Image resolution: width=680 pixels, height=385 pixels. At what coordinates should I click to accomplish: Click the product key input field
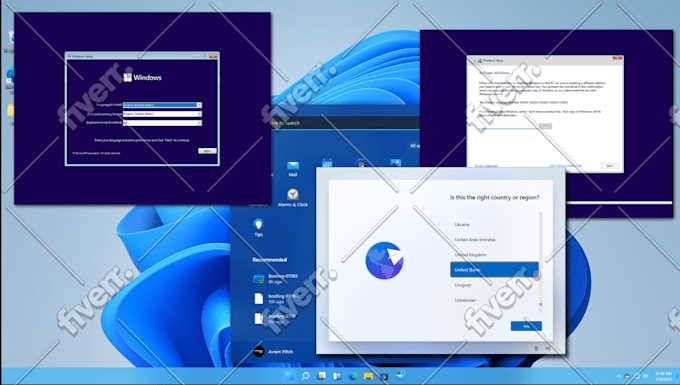click(508, 126)
